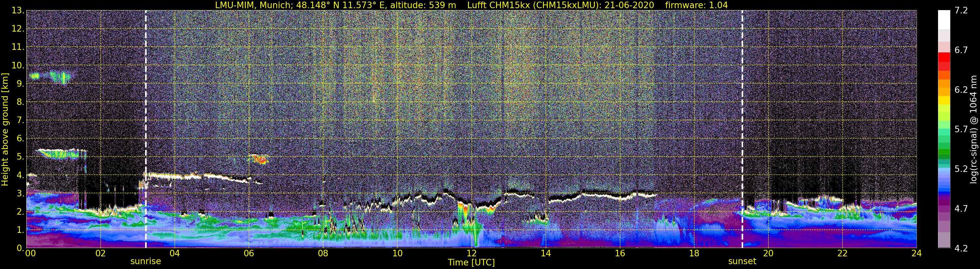Click the 'Height above ground [km]' axis label
The image size is (980, 269).
(x=5, y=129)
